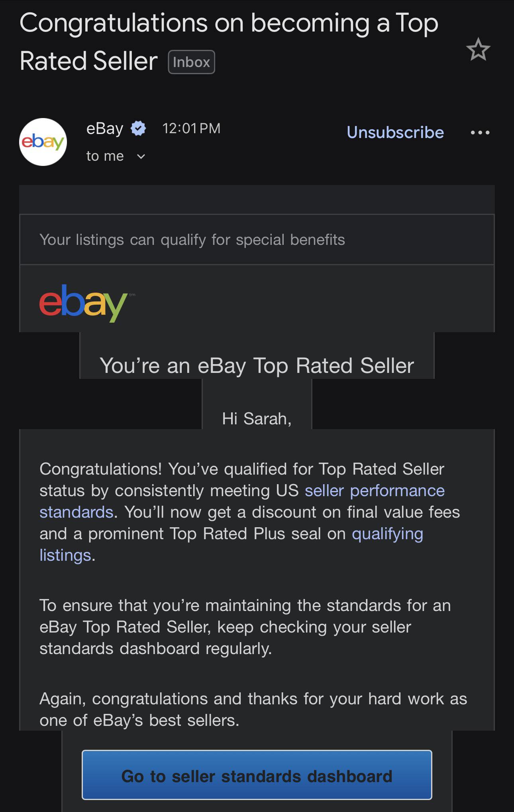Expand recipient details chevron next to 'to me'
Viewport: 514px width, 812px height.
coord(141,156)
